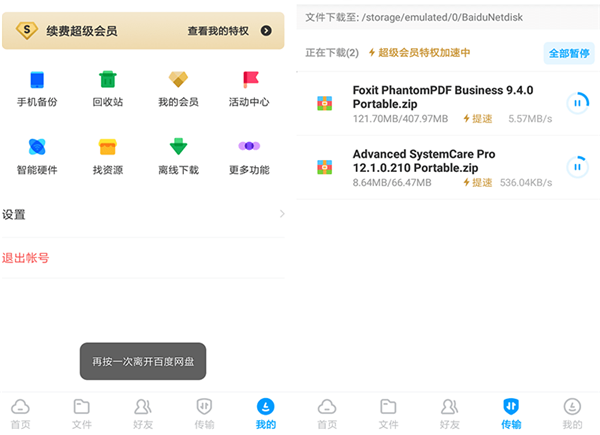Screen dimensions: 600x435
Task: Click 121.70MB/407.97MB progress text
Action: [400, 119]
